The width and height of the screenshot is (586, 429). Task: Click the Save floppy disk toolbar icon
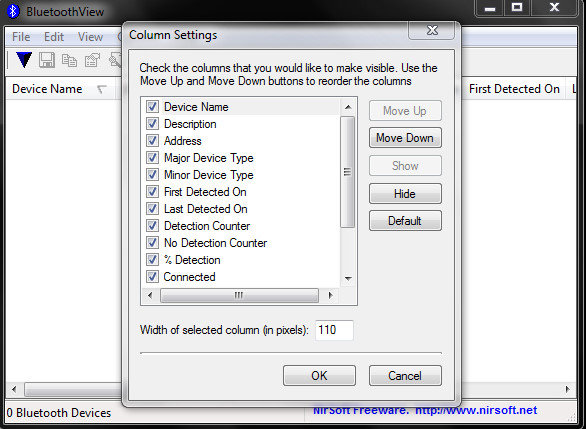point(47,60)
